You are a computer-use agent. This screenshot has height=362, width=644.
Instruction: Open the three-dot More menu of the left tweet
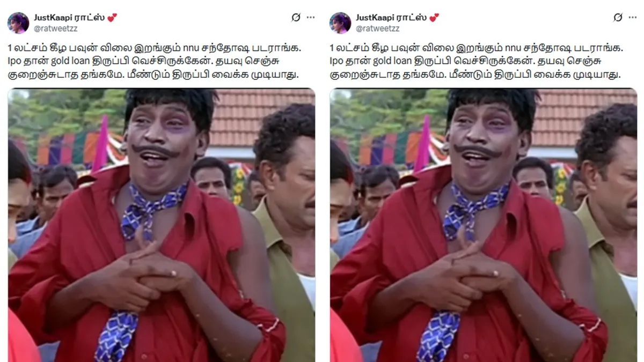tap(311, 18)
